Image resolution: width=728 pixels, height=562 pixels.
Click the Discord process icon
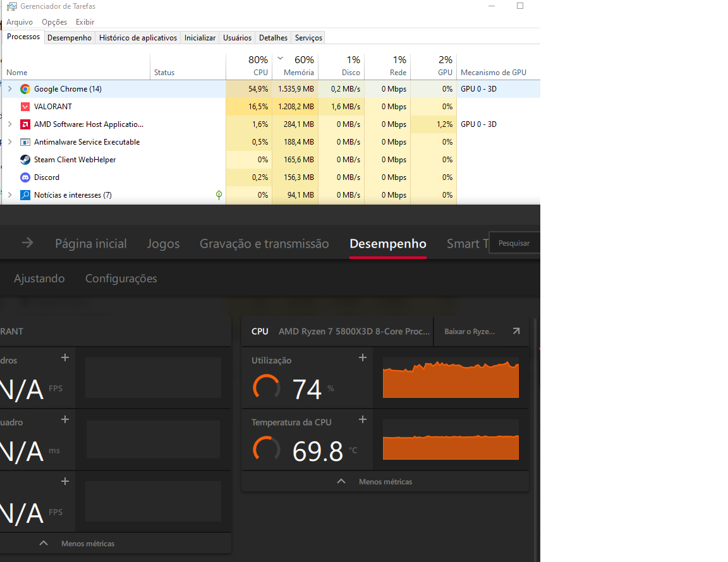click(x=25, y=177)
